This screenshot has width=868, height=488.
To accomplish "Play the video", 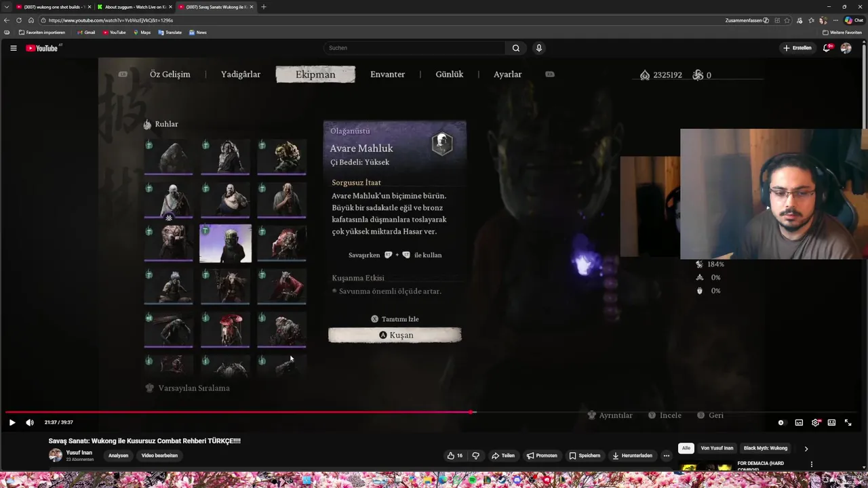I will tap(12, 422).
